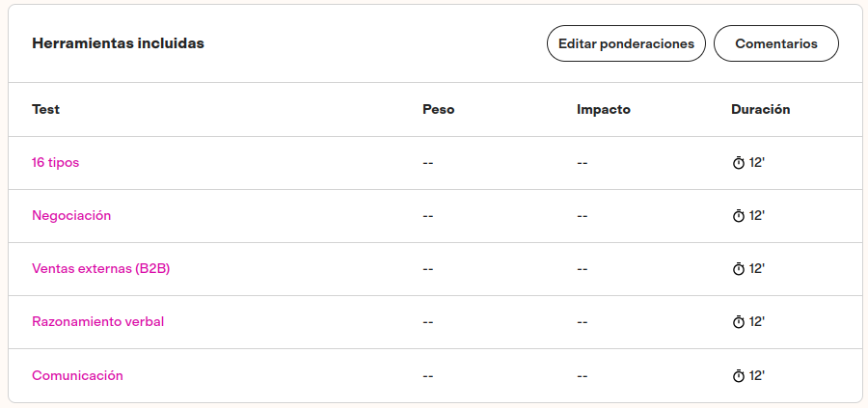Click the Herramientas incluidas section title

(118, 43)
